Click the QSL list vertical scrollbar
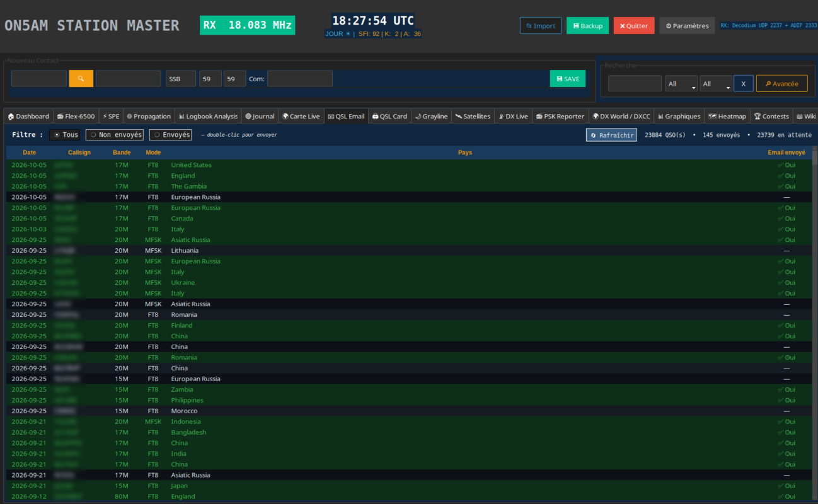This screenshot has height=504, width=818. pos(814,324)
